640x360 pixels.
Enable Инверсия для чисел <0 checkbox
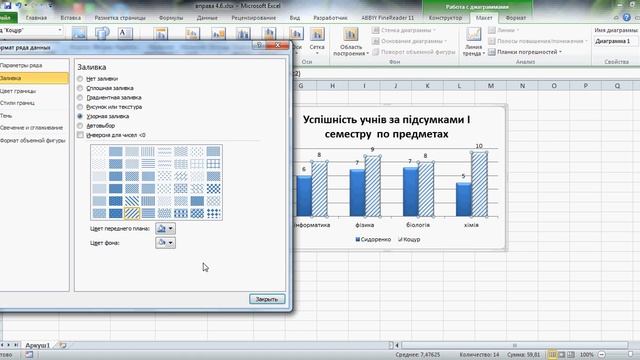click(x=80, y=135)
